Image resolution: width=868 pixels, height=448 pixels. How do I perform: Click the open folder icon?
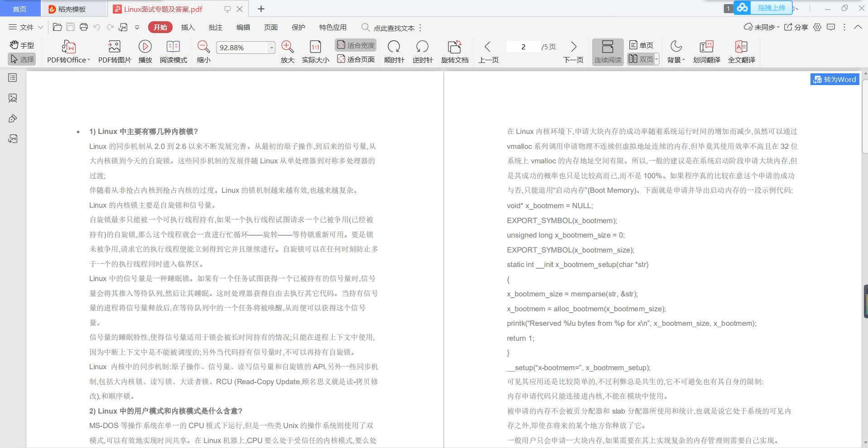point(58,27)
